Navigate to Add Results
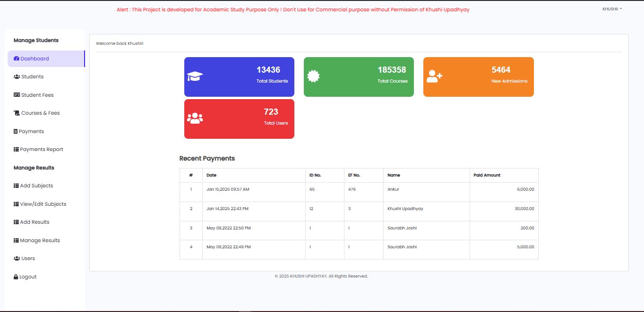644x312 pixels. point(34,222)
